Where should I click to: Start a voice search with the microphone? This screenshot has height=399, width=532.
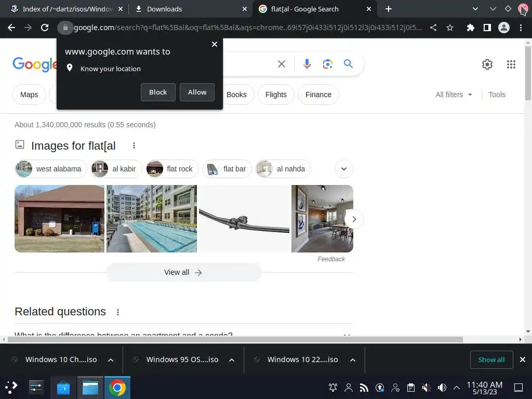click(x=307, y=64)
